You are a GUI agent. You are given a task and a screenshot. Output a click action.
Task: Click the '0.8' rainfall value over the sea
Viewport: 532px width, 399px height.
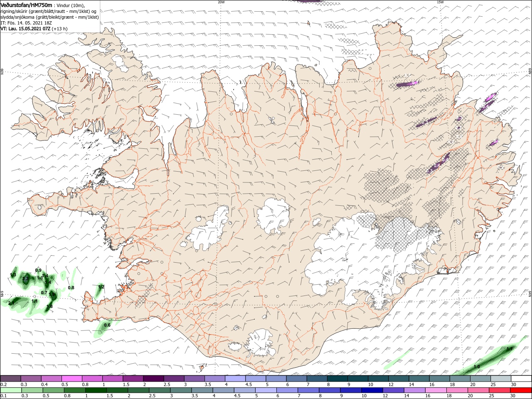tap(71, 288)
